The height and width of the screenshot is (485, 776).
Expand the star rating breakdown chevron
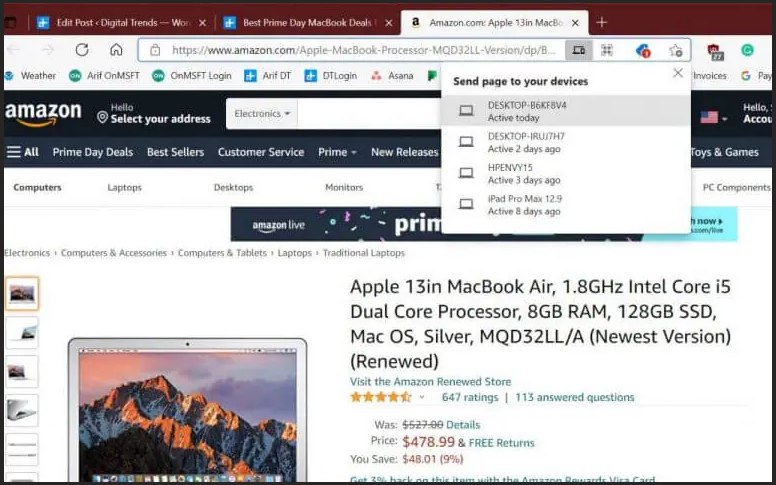(422, 397)
